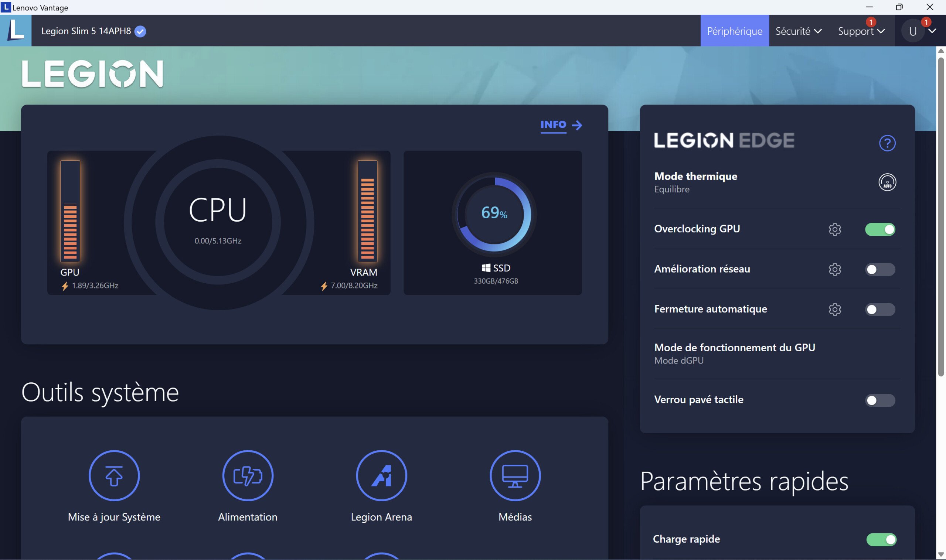Select the Périphérique tab
Viewport: 946px width, 560px height.
tap(734, 31)
